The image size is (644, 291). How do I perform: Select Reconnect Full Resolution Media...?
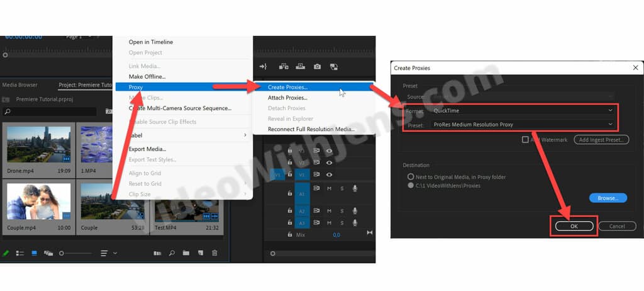(311, 129)
